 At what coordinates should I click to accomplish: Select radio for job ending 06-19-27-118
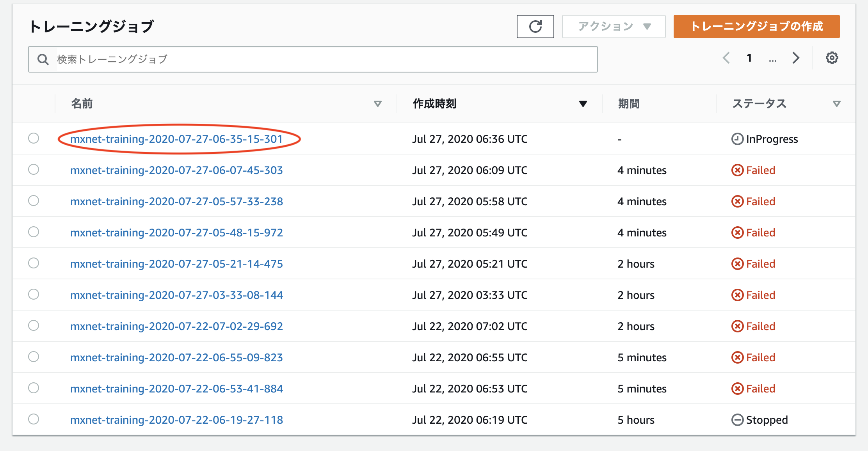34,419
